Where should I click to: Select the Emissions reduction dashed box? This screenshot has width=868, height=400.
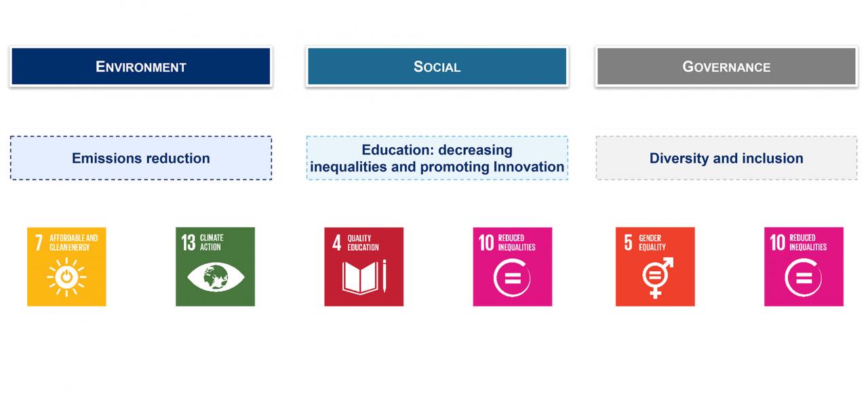(x=141, y=158)
